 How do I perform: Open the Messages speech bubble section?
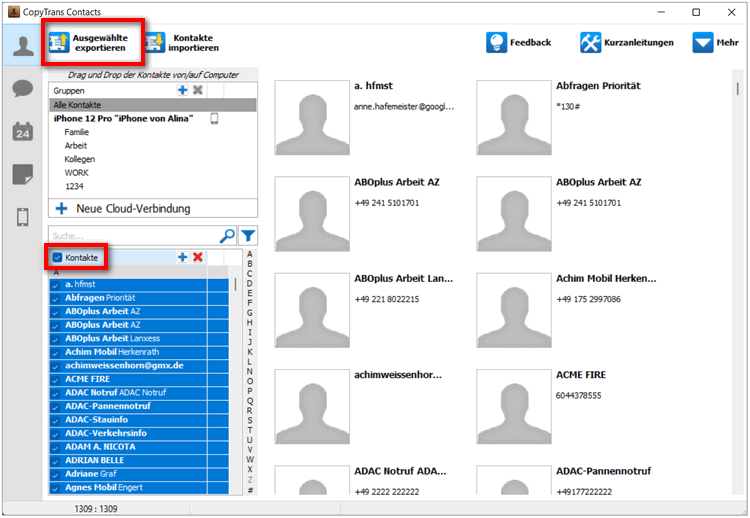23,88
